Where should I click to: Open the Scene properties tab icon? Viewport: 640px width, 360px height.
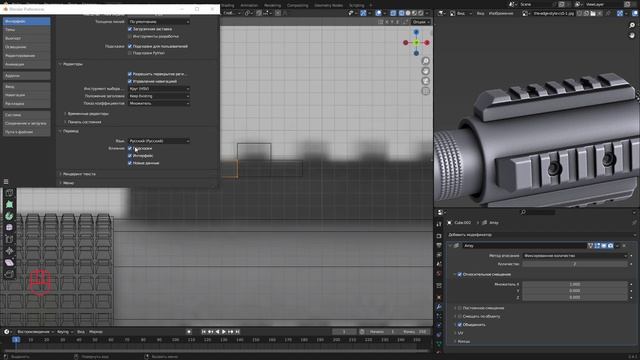tap(439, 264)
